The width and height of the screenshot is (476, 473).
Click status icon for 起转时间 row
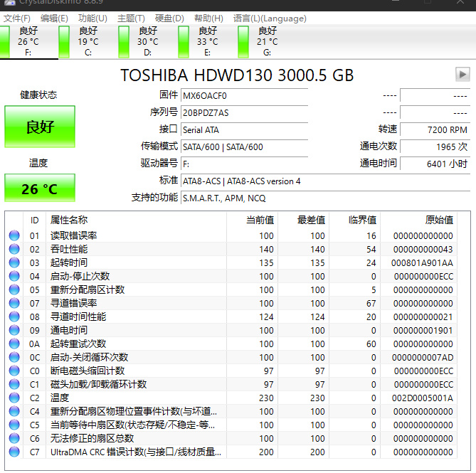(x=14, y=262)
